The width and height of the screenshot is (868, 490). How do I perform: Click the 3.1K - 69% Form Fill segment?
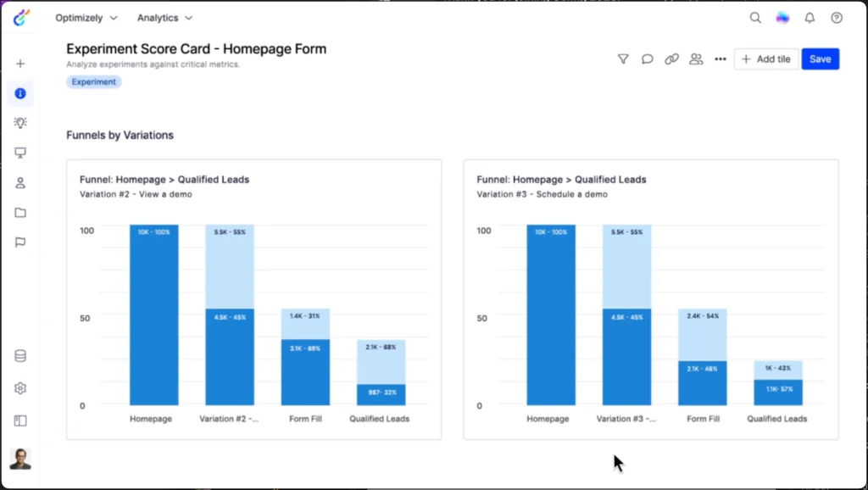pyautogui.click(x=305, y=372)
